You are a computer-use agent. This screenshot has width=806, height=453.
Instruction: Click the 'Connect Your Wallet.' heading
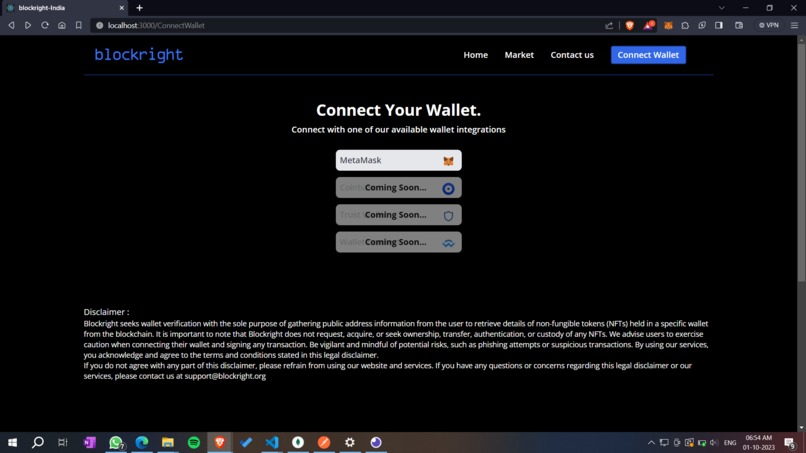click(x=398, y=110)
